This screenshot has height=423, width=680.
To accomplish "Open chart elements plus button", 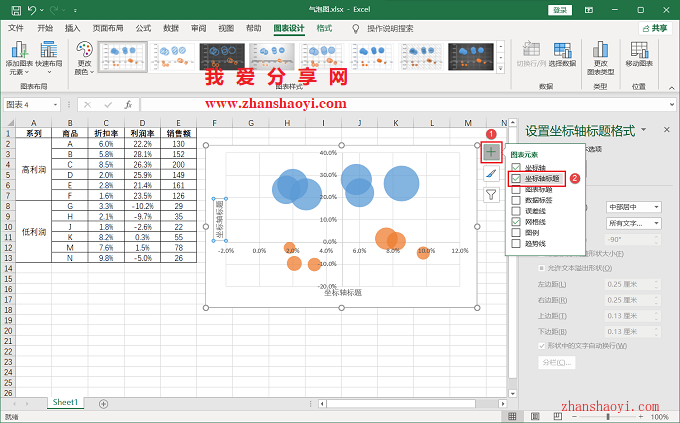I will tap(491, 152).
